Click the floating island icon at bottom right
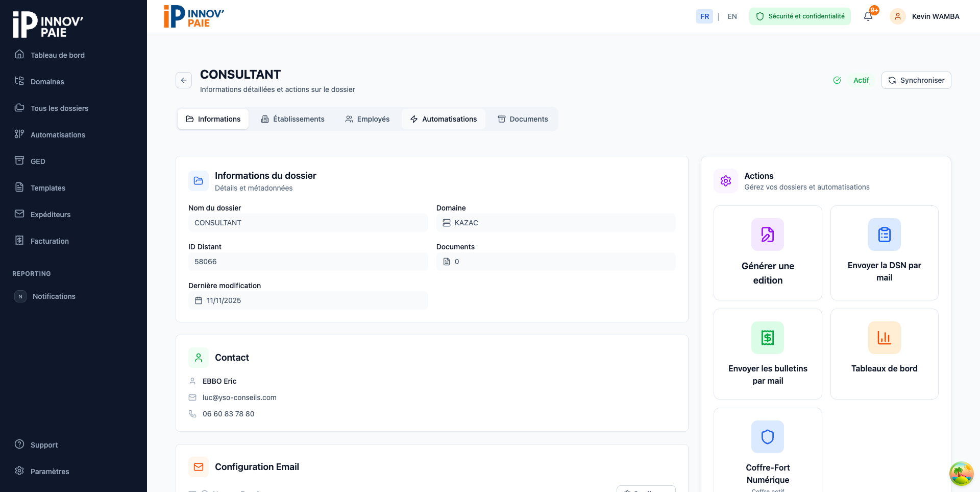The height and width of the screenshot is (492, 980). point(961,473)
